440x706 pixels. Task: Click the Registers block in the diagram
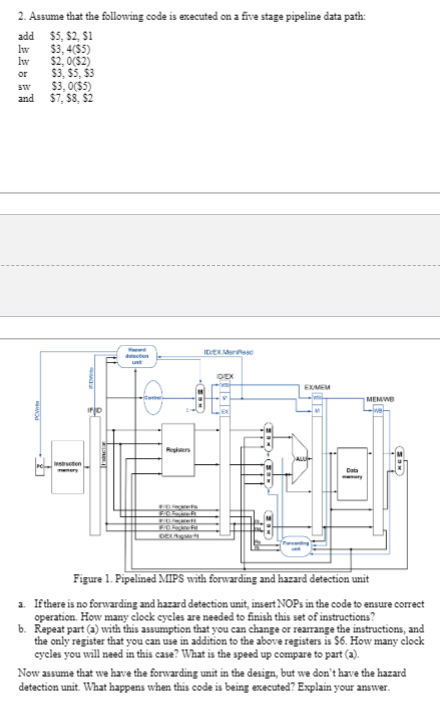[x=178, y=450]
